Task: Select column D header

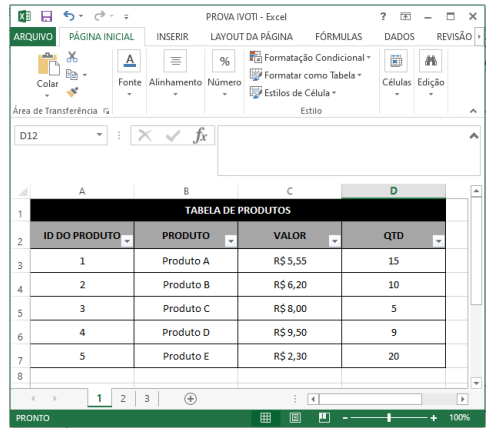Action: pos(393,191)
